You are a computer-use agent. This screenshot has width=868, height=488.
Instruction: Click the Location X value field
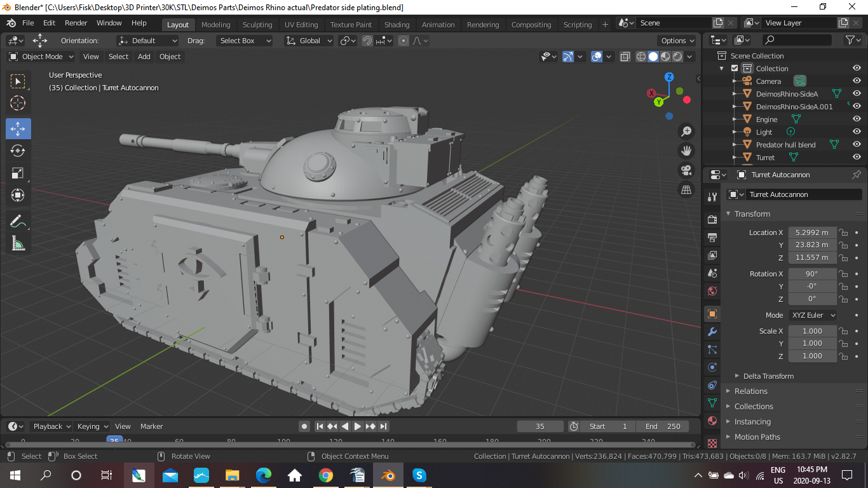click(x=812, y=233)
